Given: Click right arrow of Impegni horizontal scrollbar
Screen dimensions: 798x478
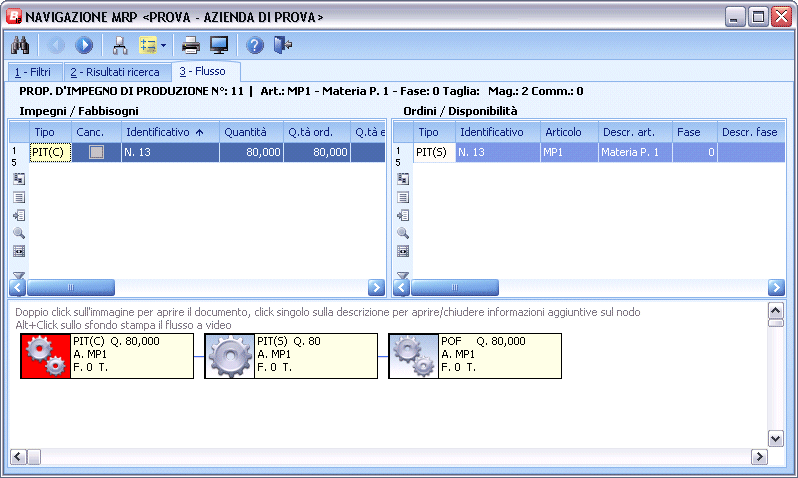Looking at the screenshot, I should point(376,288).
